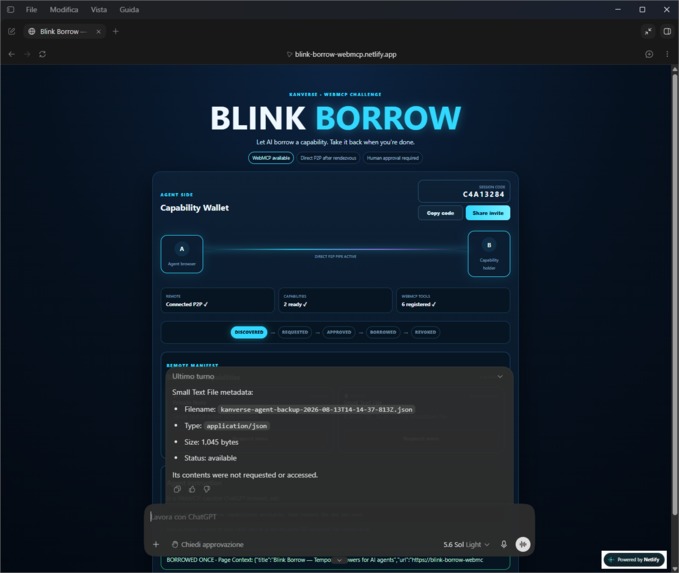Click the Human approval required pill
Viewport: 679px width, 573px height.
tap(393, 158)
